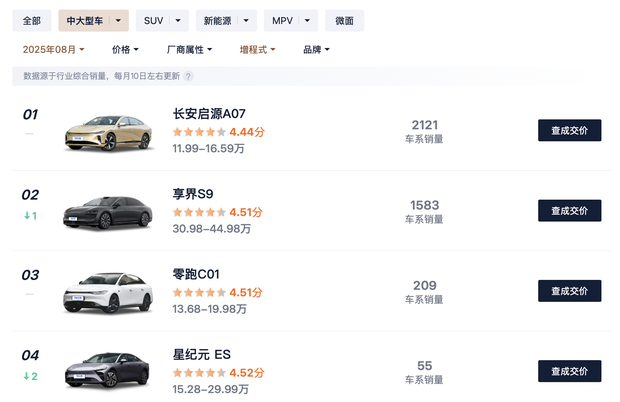
Task: Click the 4.51分 rating for 享界S9
Action: 246,212
